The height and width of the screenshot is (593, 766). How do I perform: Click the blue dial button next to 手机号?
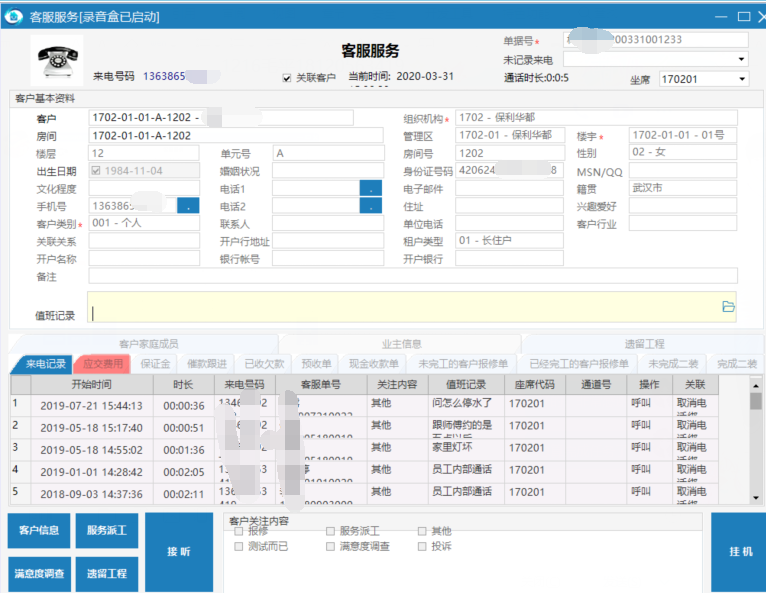click(x=188, y=206)
